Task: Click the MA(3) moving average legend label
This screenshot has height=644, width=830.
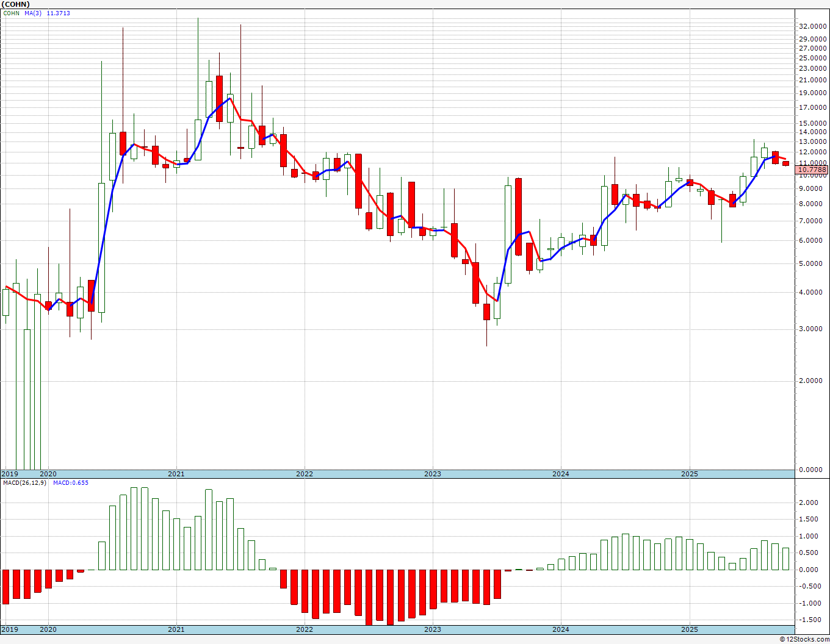Action: coord(33,13)
